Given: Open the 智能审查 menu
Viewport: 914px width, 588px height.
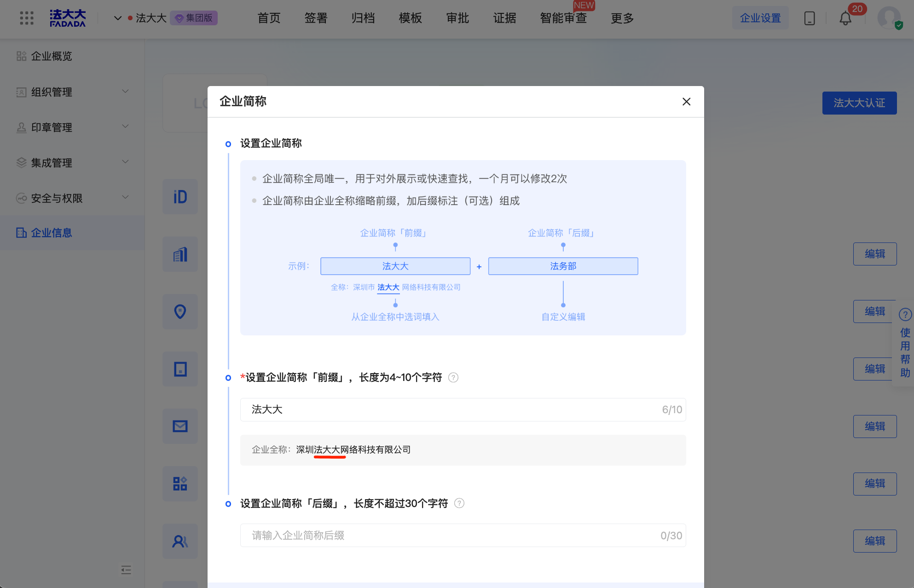Looking at the screenshot, I should (563, 18).
